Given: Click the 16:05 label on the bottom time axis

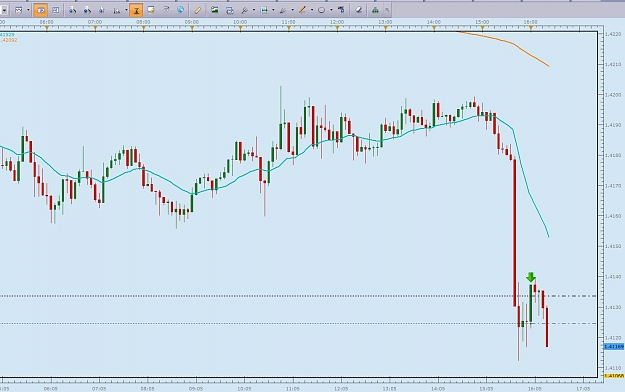Looking at the screenshot, I should (535, 388).
